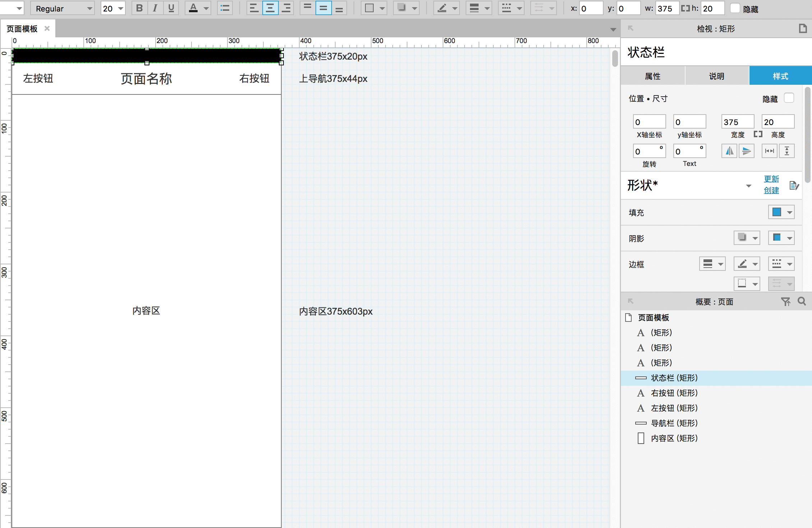Screen dimensions: 812x528
Task: Click 左按钮 on the canvas
Action: 38,78
